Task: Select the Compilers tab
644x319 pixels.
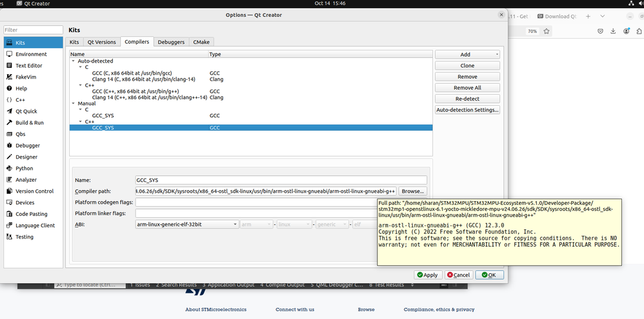Action: 137,41
